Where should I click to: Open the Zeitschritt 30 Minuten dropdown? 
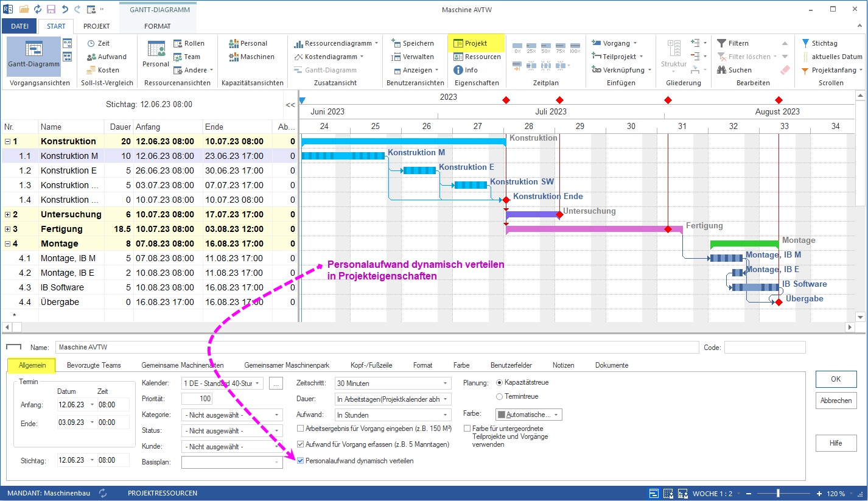tap(445, 384)
